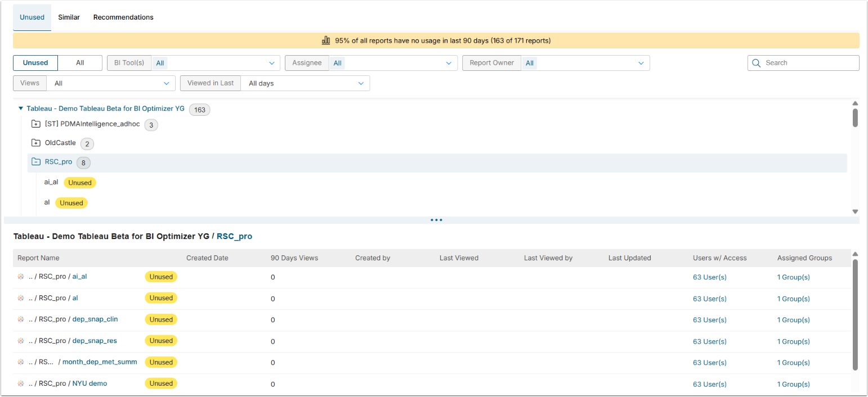Collapse the Tableau Demo tree root triangle

pos(21,109)
